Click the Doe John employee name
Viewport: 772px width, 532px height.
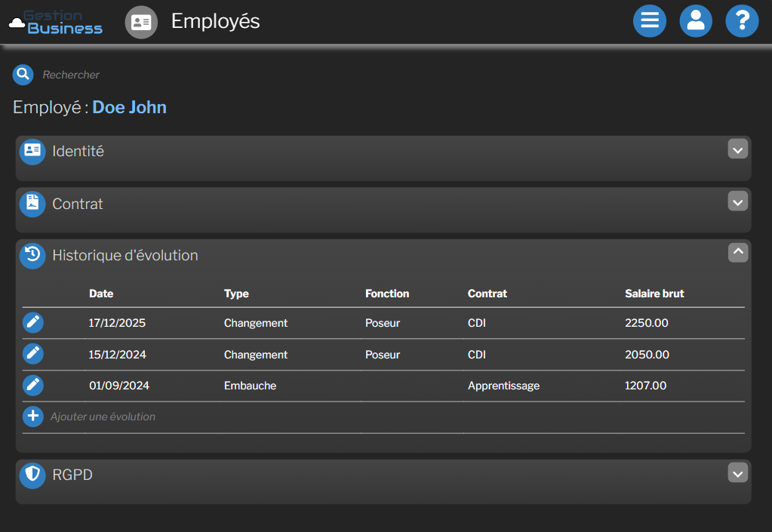click(129, 107)
